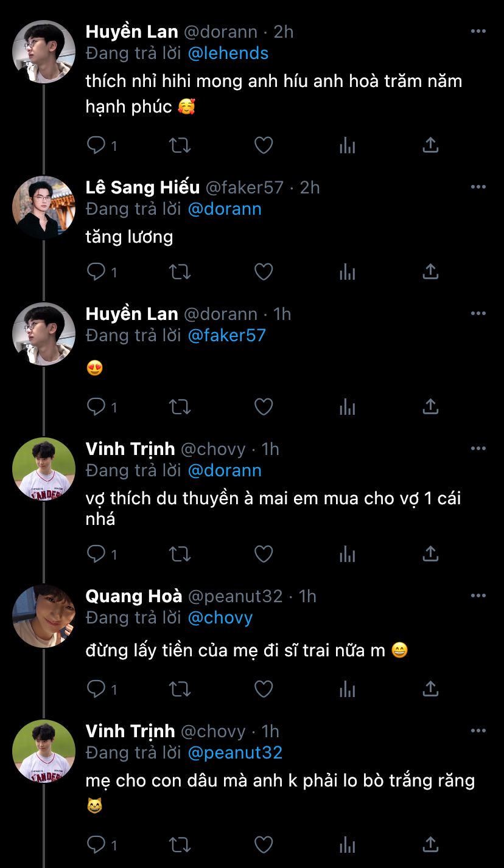
Task: Open more options menu on Quang Hoà's tweet
Action: point(478,596)
